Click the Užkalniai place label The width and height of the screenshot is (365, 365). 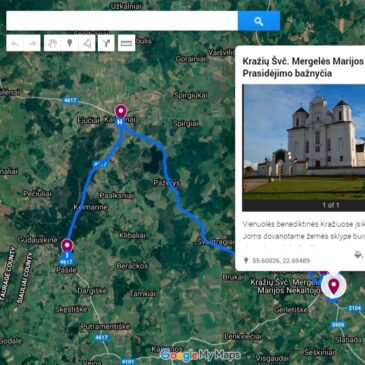[x=126, y=6]
